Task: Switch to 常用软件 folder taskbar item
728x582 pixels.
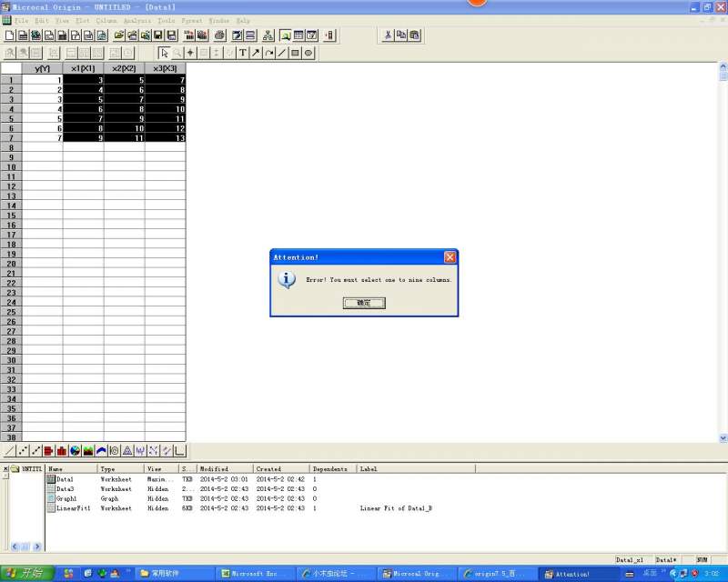Action: point(177,574)
